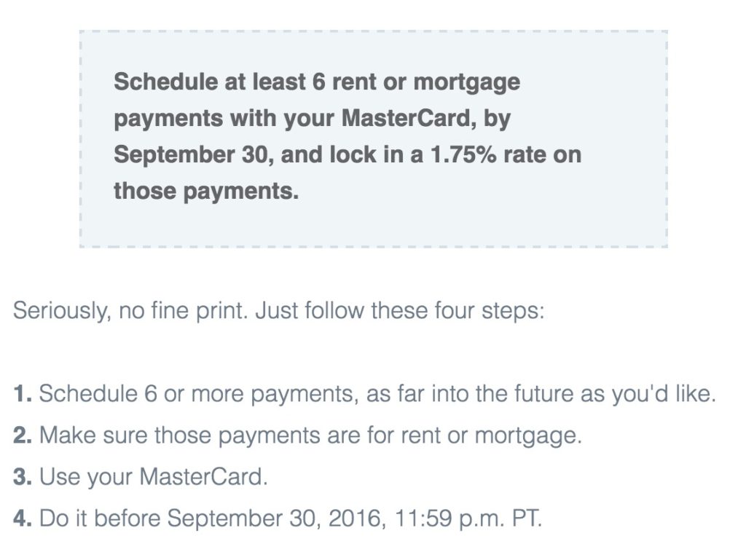This screenshot has height=560, width=746.
Task: Click the bold step number "4."
Action: pyautogui.click(x=23, y=518)
